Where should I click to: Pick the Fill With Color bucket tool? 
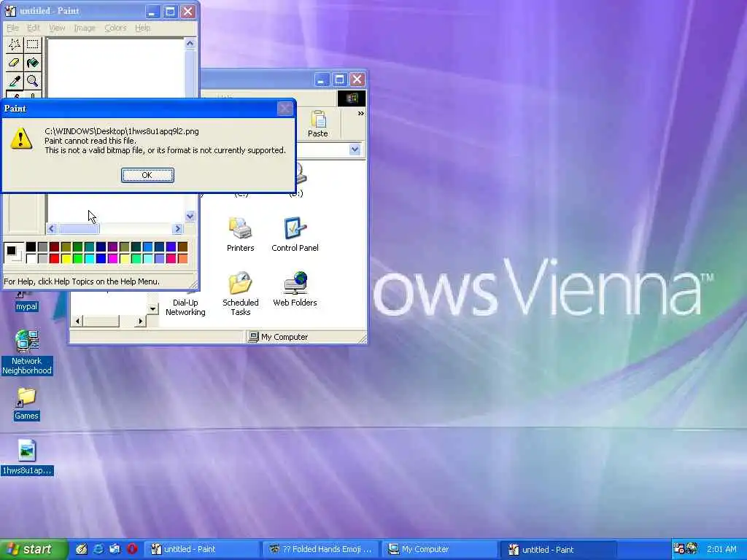pyautogui.click(x=32, y=63)
